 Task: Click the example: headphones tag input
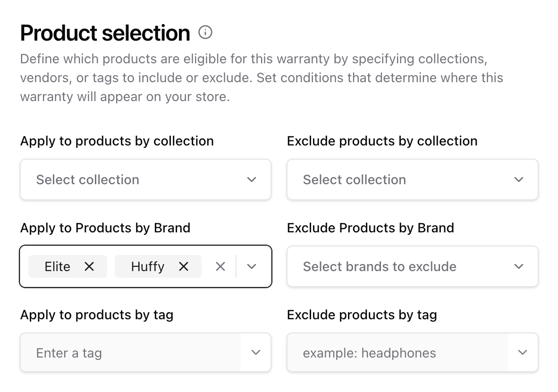[397, 352]
